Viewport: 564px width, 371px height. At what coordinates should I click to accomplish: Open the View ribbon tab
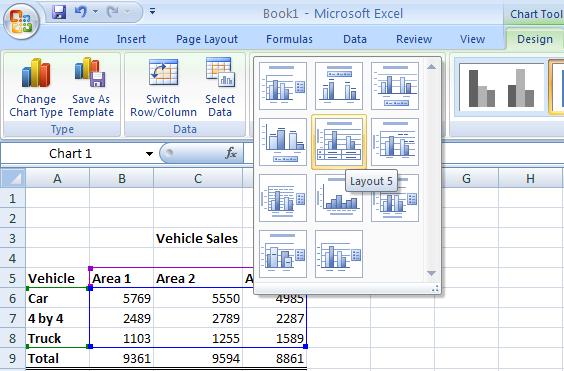[x=472, y=39]
